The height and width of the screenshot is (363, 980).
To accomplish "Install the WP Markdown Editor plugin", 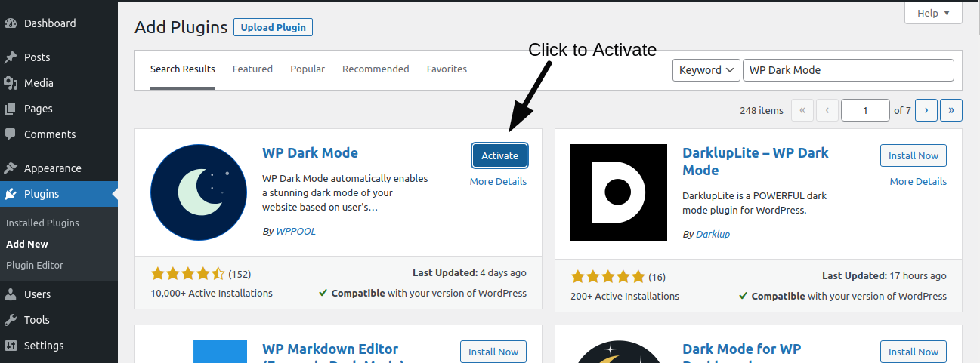I will tap(493, 352).
